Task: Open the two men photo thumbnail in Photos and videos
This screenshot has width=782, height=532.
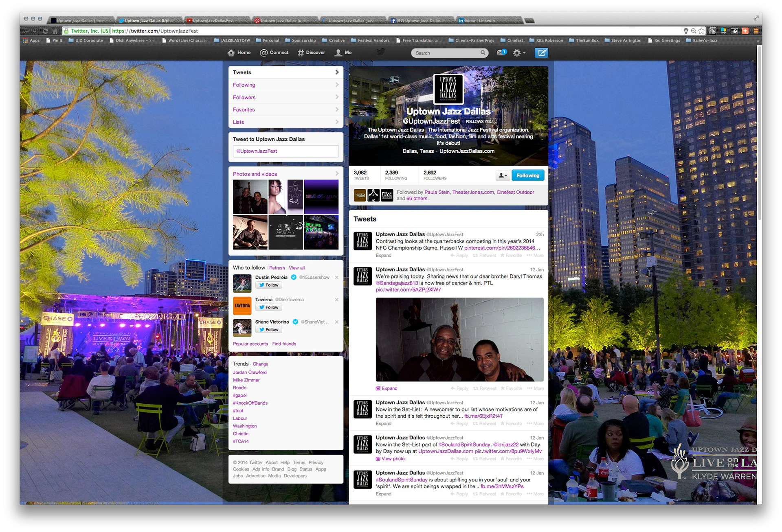Action: tap(250, 197)
